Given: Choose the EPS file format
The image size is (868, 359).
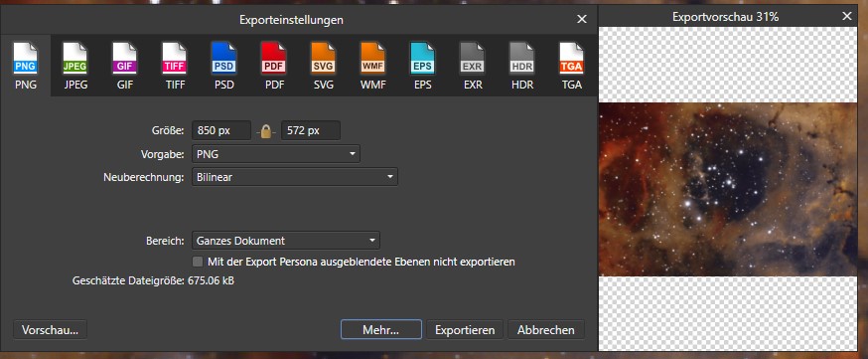Looking at the screenshot, I should click(x=422, y=67).
